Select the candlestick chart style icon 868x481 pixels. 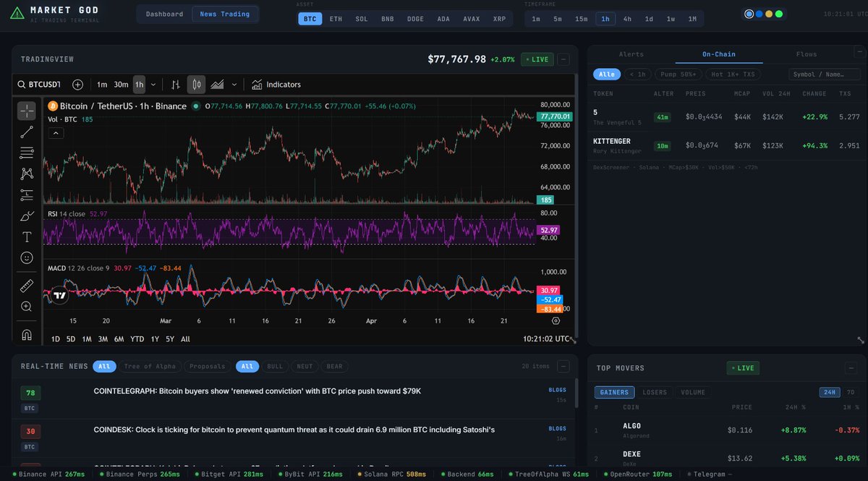click(197, 85)
